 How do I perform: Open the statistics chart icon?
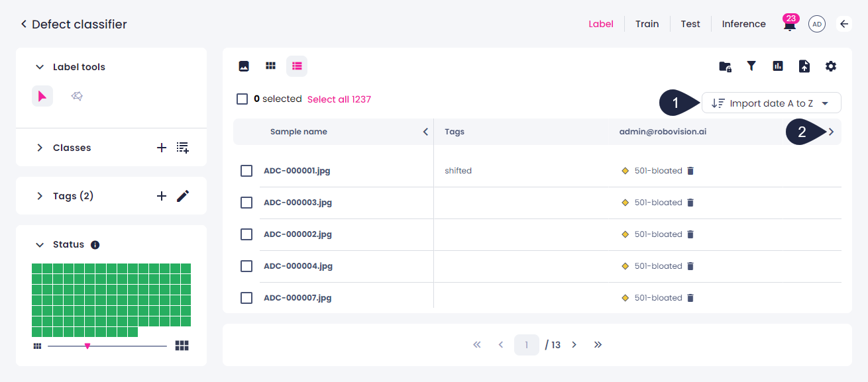coord(778,66)
